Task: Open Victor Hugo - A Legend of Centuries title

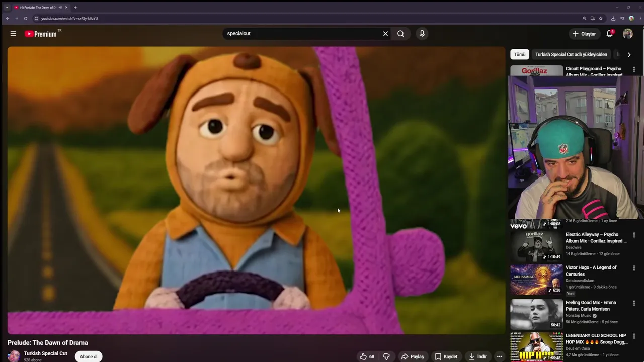Action: click(591, 271)
